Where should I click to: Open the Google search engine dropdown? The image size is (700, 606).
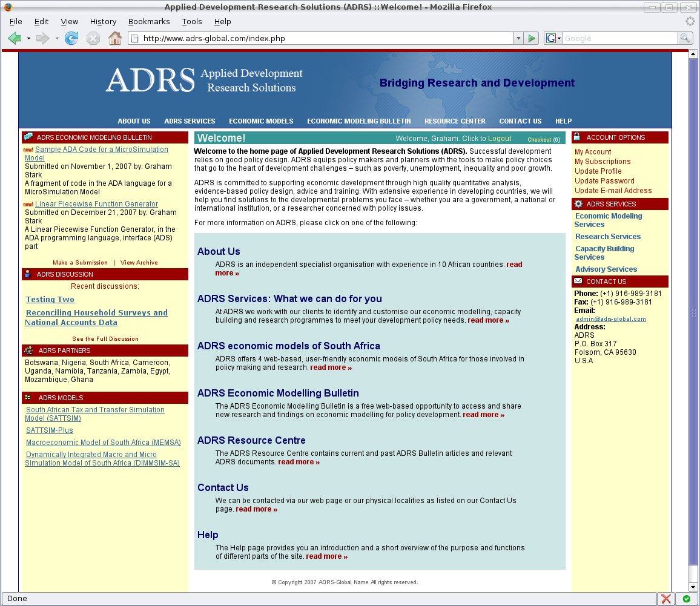pyautogui.click(x=553, y=39)
